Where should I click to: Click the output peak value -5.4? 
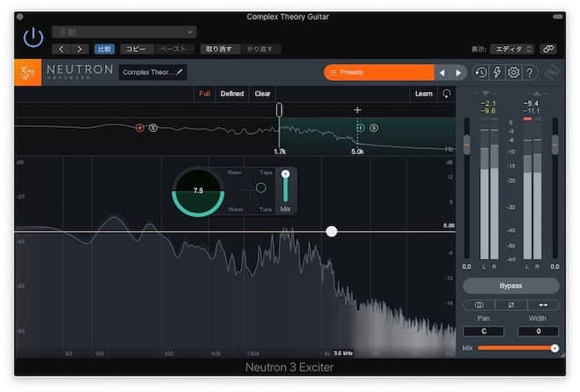pos(531,103)
